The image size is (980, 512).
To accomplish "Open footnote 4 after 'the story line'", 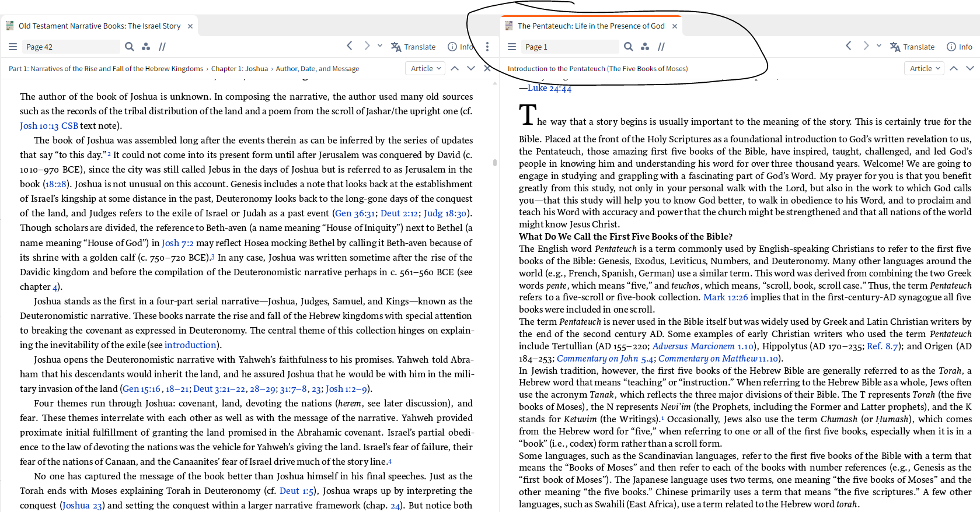I will tap(390, 461).
